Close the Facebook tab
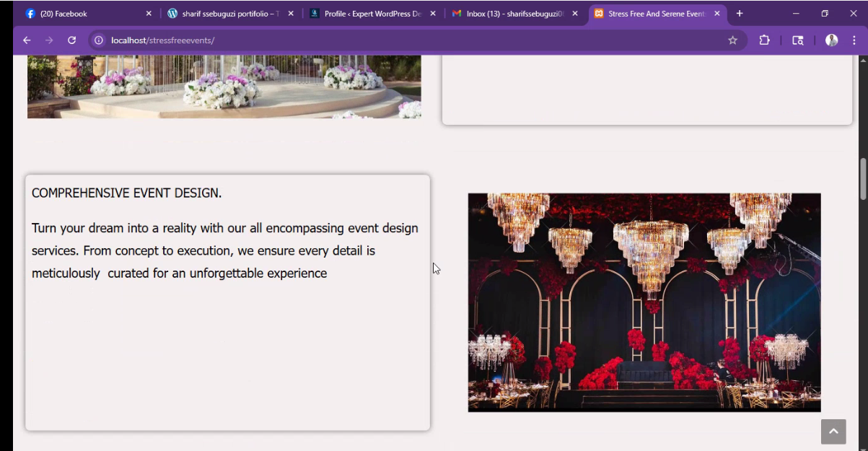This screenshot has width=868, height=451. tap(149, 14)
